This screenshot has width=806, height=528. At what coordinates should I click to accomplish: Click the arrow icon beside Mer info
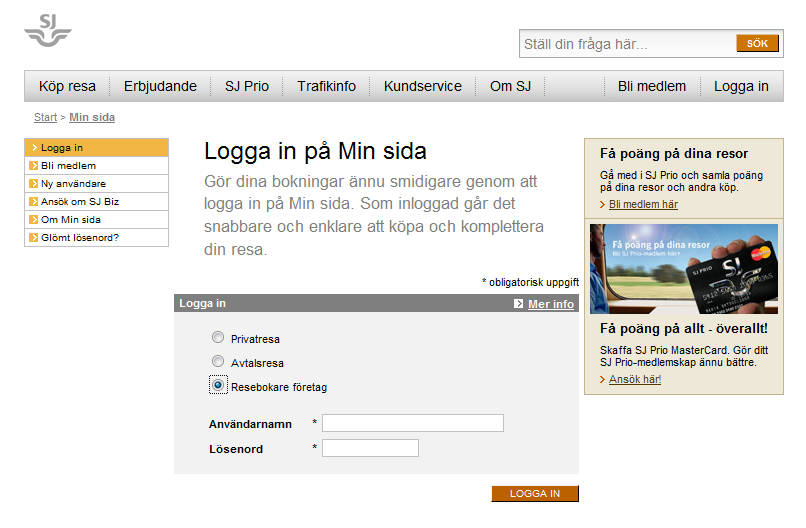click(518, 304)
